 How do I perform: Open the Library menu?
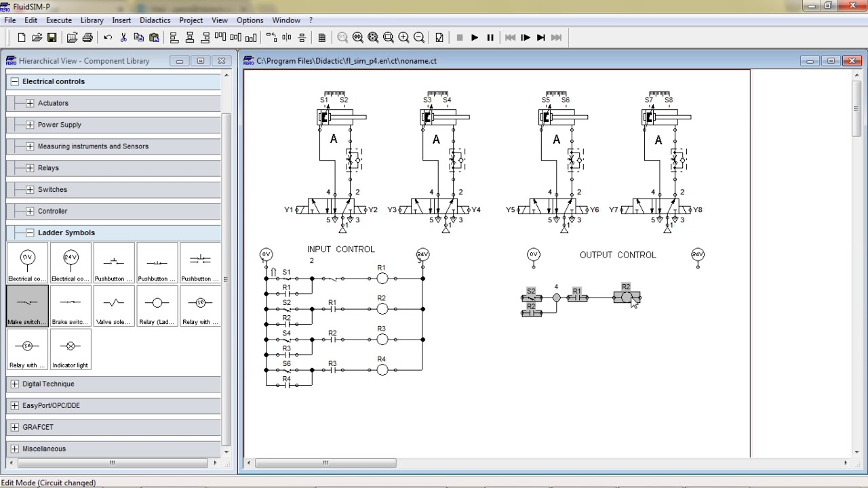pyautogui.click(x=92, y=20)
